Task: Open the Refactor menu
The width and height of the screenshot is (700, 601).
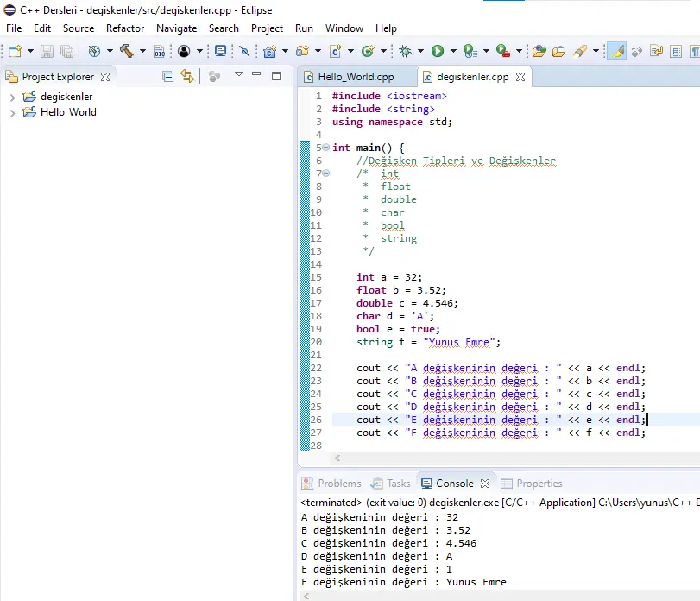Action: [x=125, y=28]
